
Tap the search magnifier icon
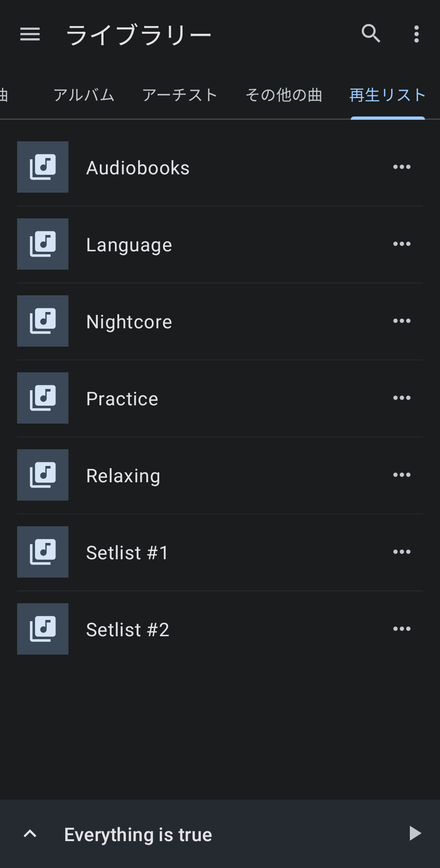[x=371, y=33]
